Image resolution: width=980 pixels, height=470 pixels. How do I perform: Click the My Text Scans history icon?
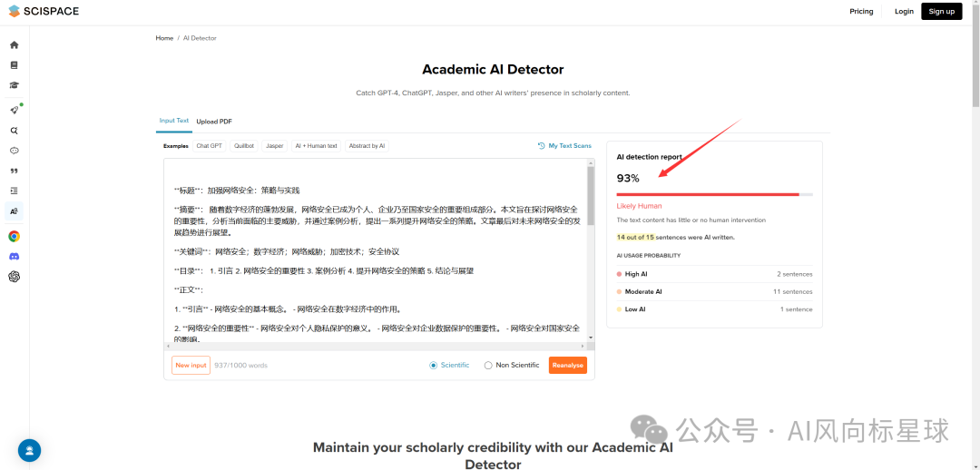(x=541, y=145)
